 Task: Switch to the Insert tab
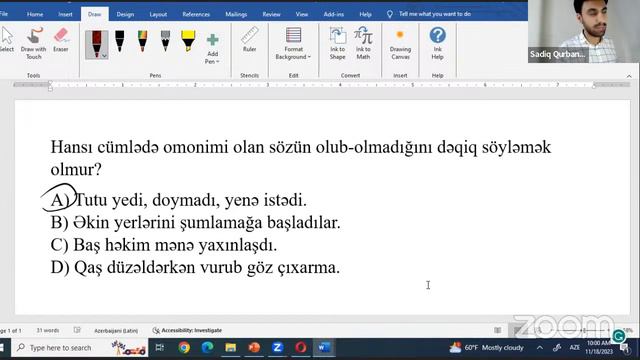click(x=65, y=14)
